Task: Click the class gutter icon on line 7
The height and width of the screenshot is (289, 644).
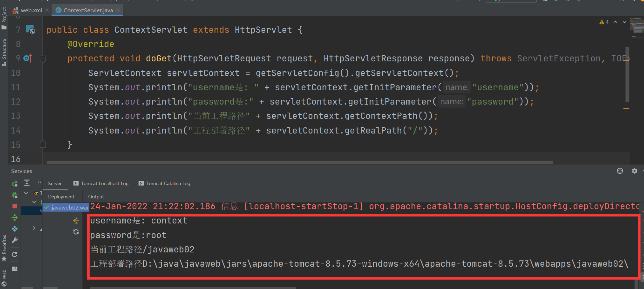Action: pos(30,29)
